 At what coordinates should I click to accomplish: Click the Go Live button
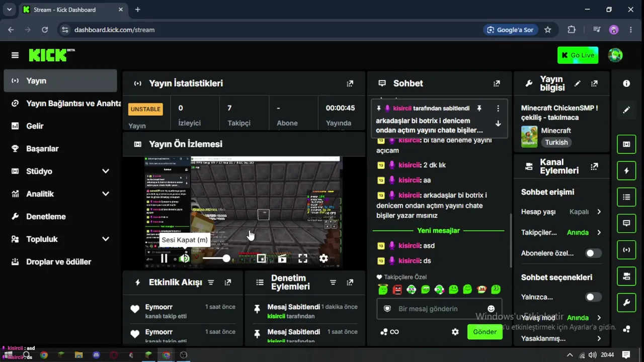click(x=578, y=55)
